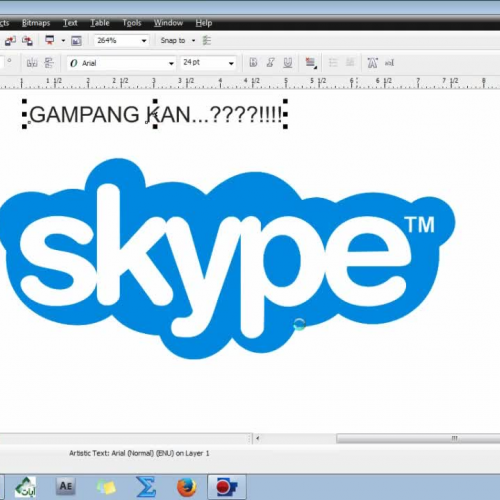The image size is (500, 500).
Task: Click the Import icon in the toolbar
Action: click(10, 41)
